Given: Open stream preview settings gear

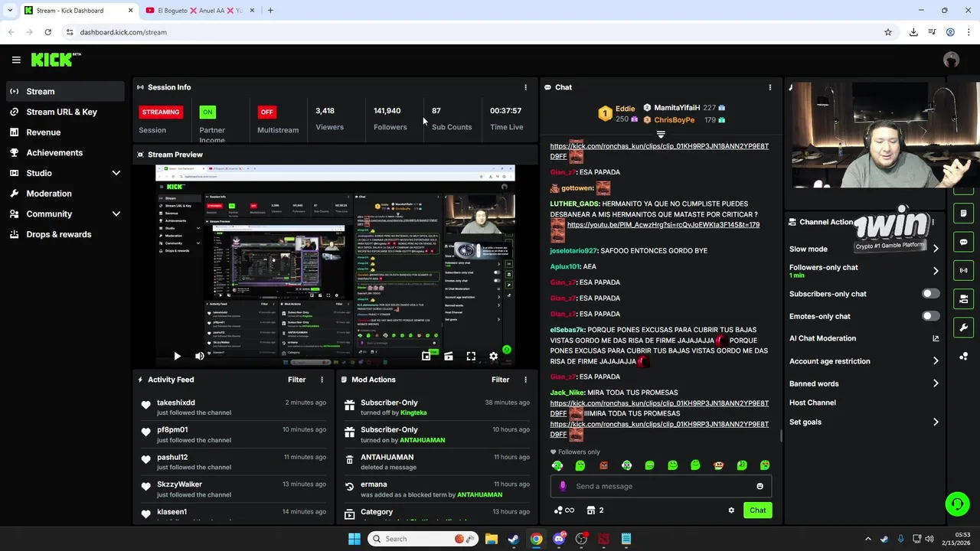Looking at the screenshot, I should [494, 356].
